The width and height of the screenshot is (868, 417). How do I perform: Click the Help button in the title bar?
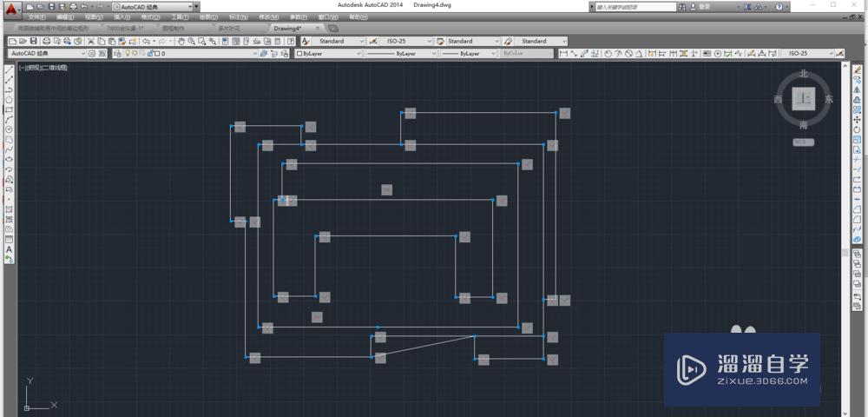[779, 7]
